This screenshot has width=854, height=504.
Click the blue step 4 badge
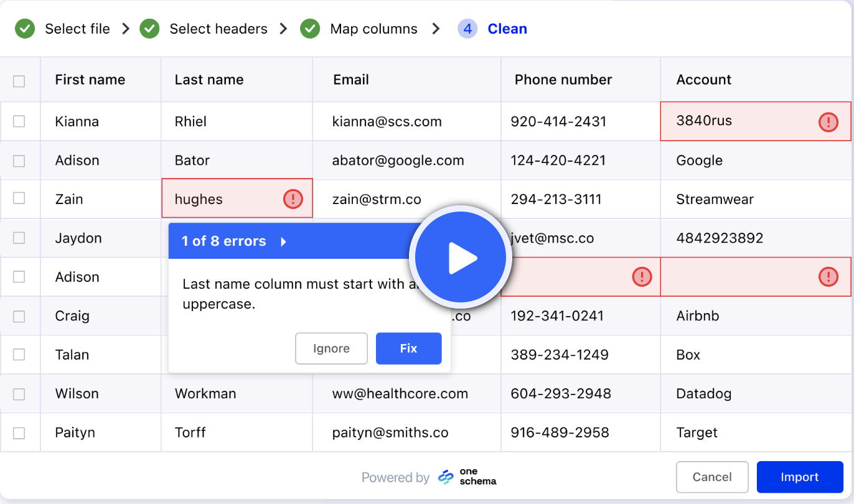pos(467,29)
